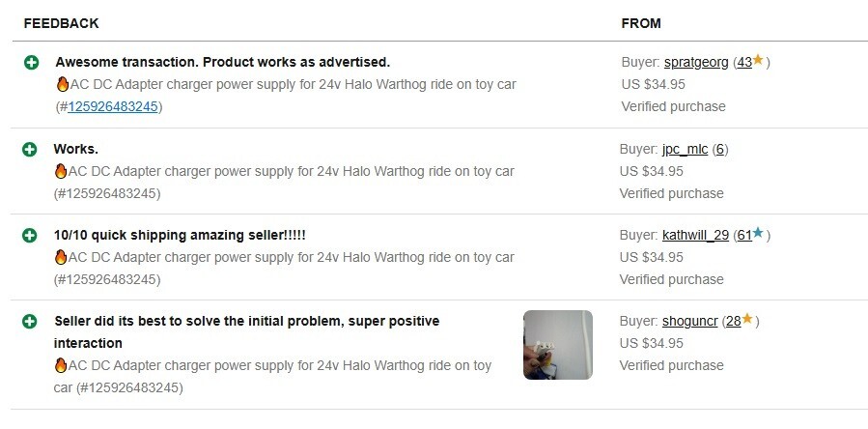Click positive icon beside '10/10 quick shipping'
The image size is (868, 429).
[x=31, y=236]
